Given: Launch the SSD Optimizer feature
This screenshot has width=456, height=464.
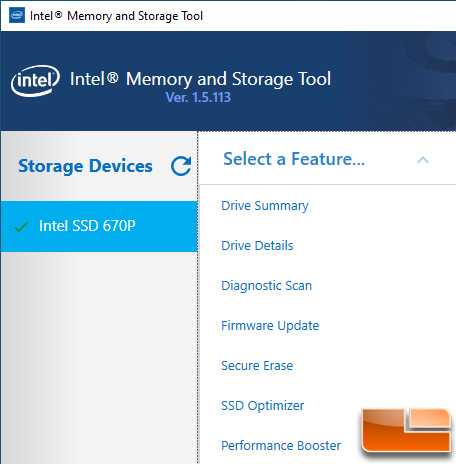Looking at the screenshot, I should 263,406.
